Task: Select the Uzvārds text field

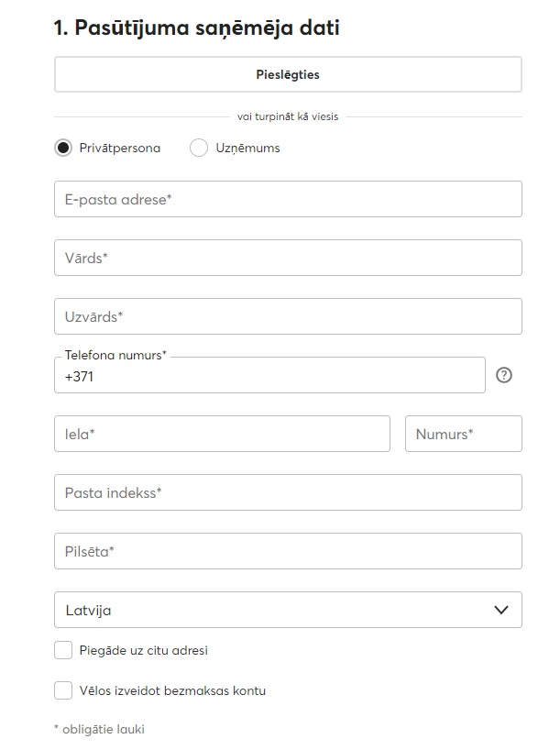Action: coord(288,316)
